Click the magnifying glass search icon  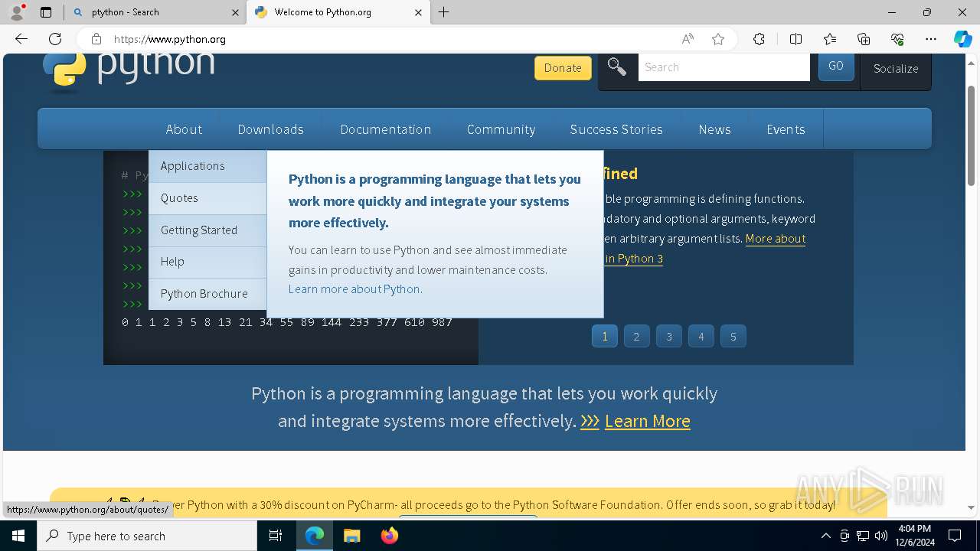tap(617, 67)
